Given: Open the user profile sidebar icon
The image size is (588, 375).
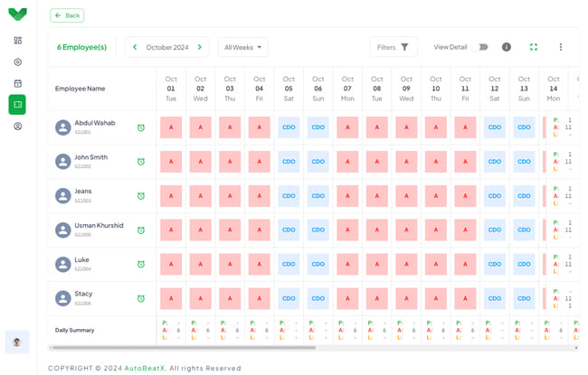Looking at the screenshot, I should pyautogui.click(x=17, y=127).
